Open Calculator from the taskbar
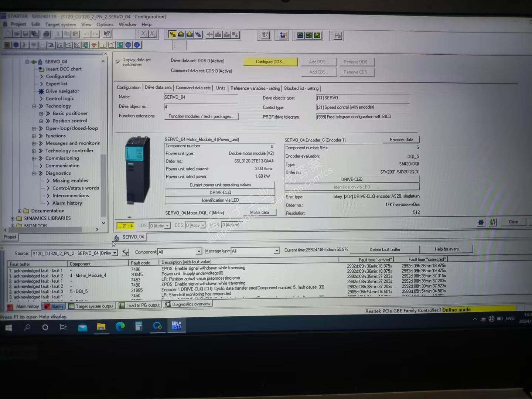Viewport: 532px width, 399px height. (x=139, y=326)
